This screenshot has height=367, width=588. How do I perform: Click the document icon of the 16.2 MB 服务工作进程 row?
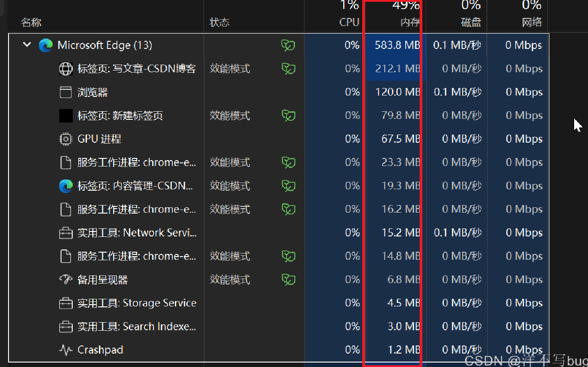[x=66, y=209]
